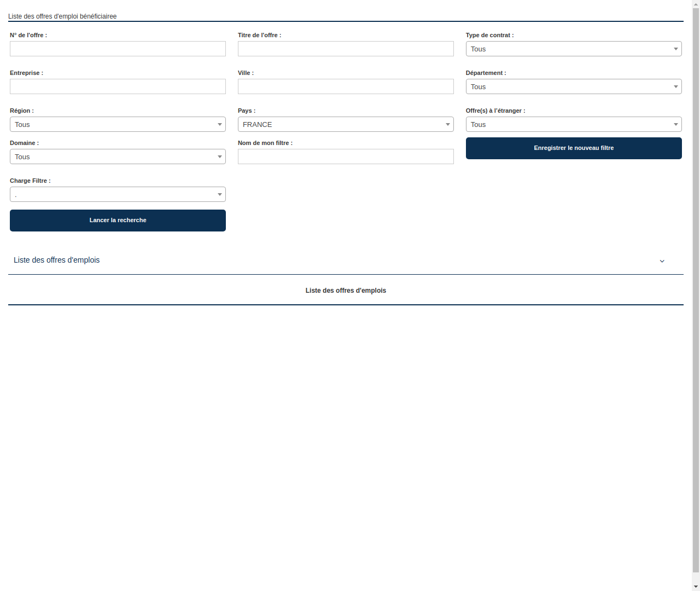
Task: Click the scroll down arrow on the scrollbar
Action: [696, 587]
